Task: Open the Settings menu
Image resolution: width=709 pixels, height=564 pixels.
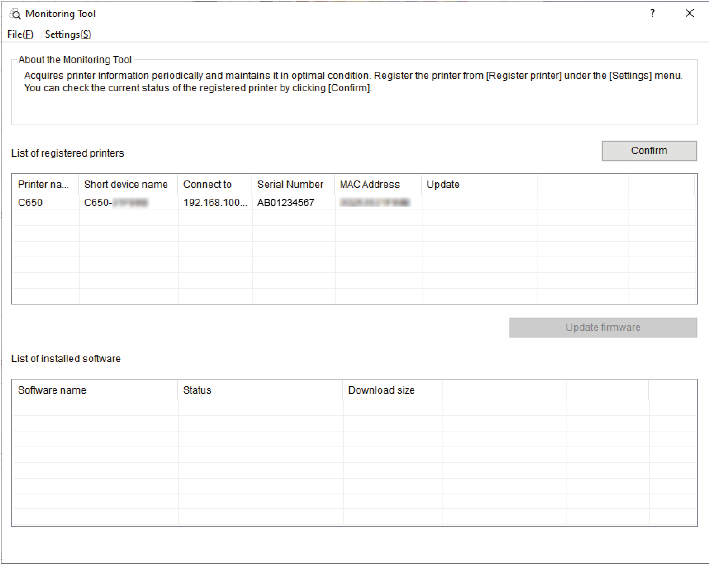Action: 68,34
